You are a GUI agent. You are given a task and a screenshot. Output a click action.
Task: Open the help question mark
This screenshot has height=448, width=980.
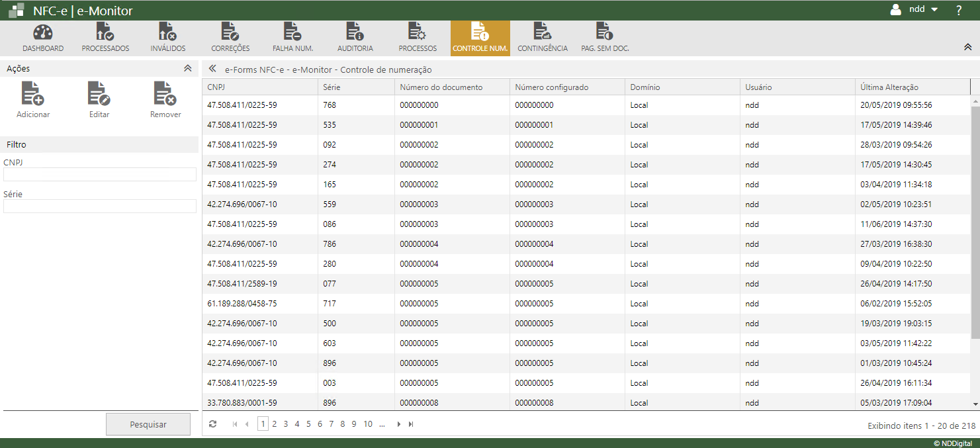click(959, 10)
